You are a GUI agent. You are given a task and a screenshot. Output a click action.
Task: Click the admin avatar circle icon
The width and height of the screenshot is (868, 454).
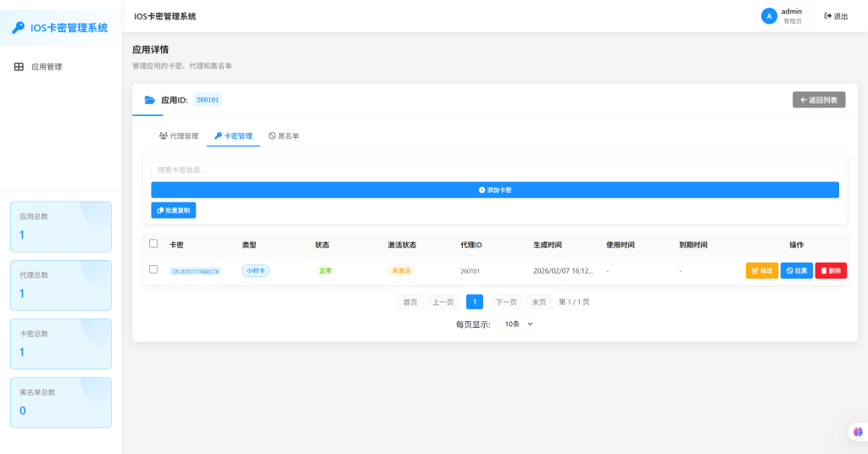[769, 16]
